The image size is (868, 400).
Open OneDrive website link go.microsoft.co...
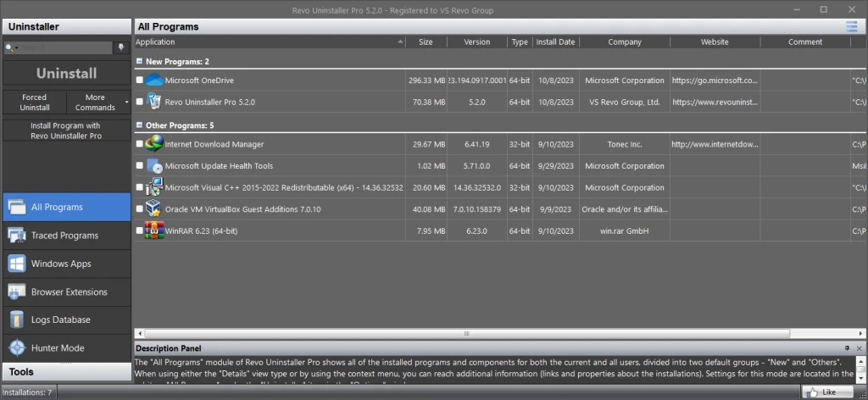[x=715, y=81]
